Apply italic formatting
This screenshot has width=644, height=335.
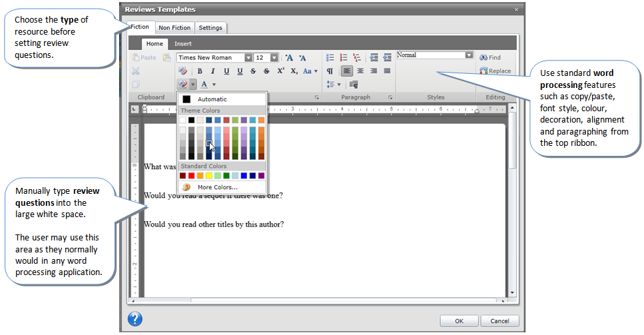213,71
